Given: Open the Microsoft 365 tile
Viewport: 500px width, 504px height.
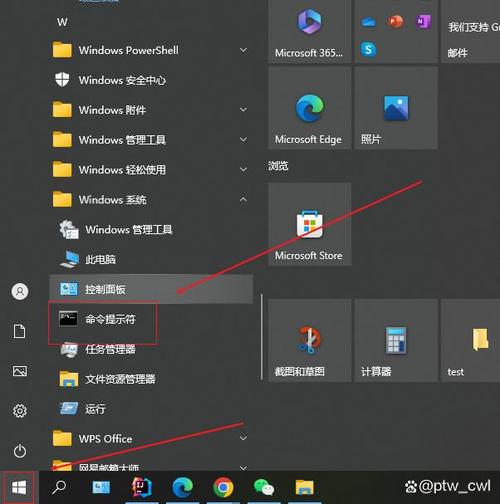Looking at the screenshot, I should [309, 31].
